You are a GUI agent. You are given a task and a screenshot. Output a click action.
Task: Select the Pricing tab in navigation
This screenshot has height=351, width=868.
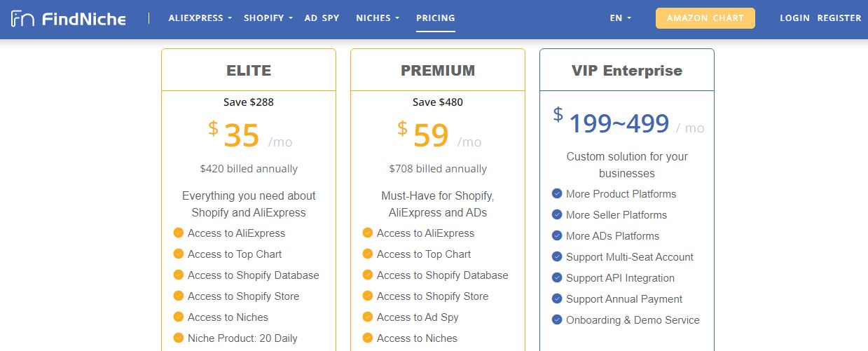[x=435, y=18]
